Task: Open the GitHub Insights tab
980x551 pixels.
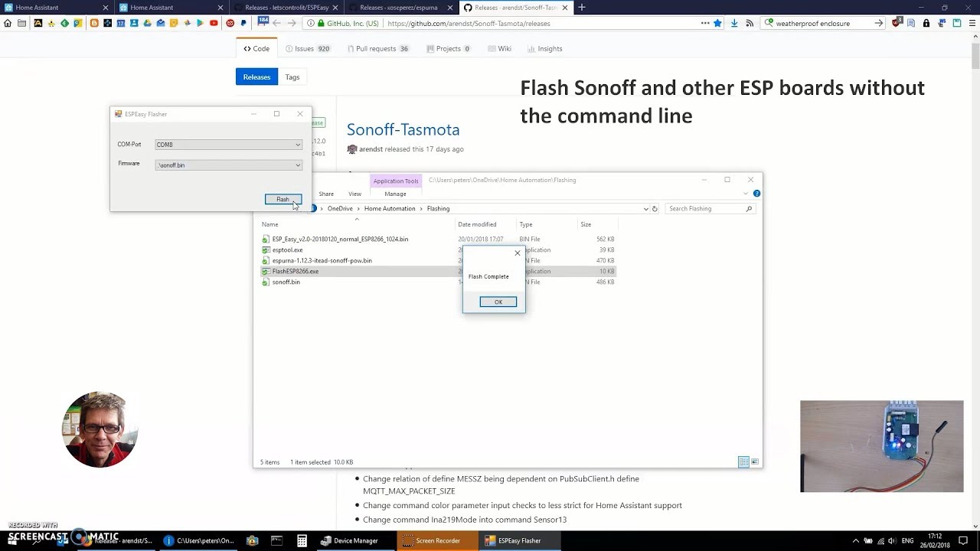Action: (544, 48)
